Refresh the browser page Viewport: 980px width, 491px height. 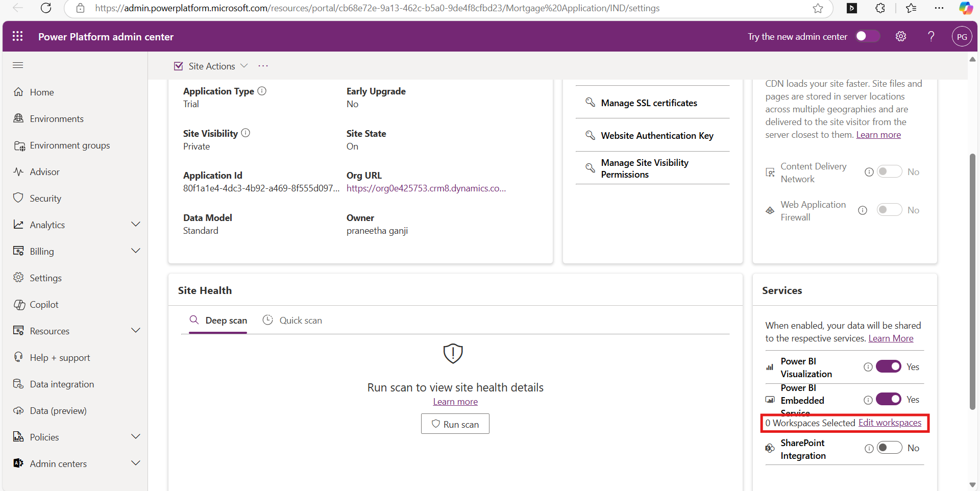(46, 8)
